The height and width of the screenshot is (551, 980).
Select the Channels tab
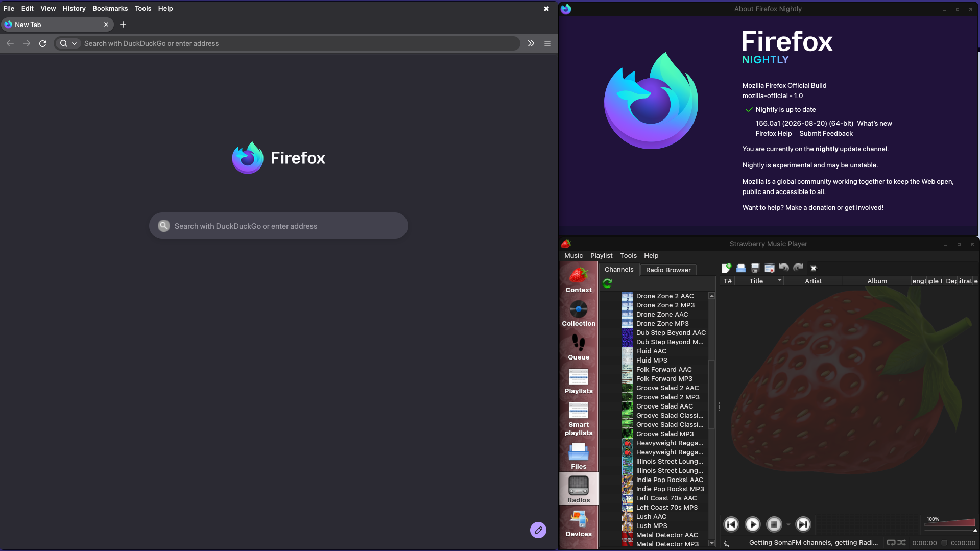[619, 269]
